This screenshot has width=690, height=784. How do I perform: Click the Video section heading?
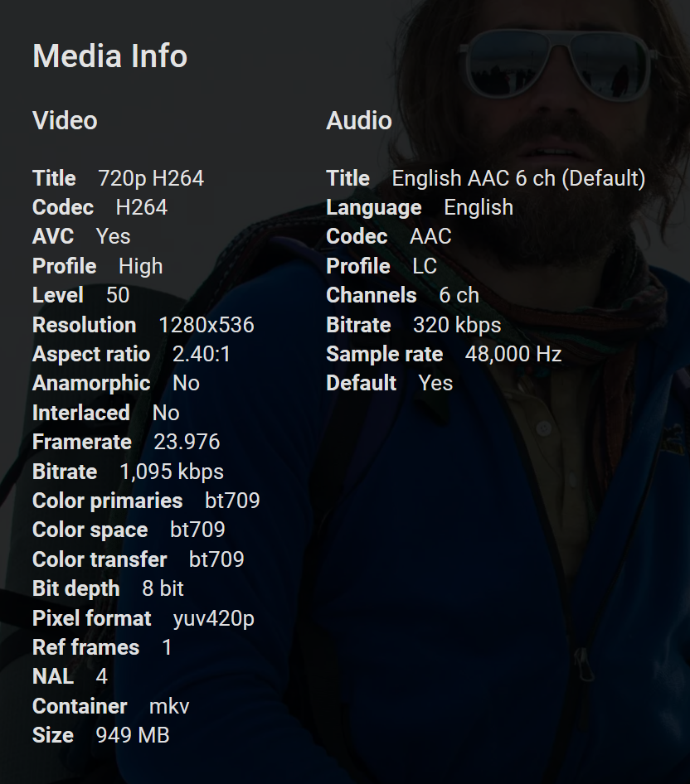pos(65,121)
